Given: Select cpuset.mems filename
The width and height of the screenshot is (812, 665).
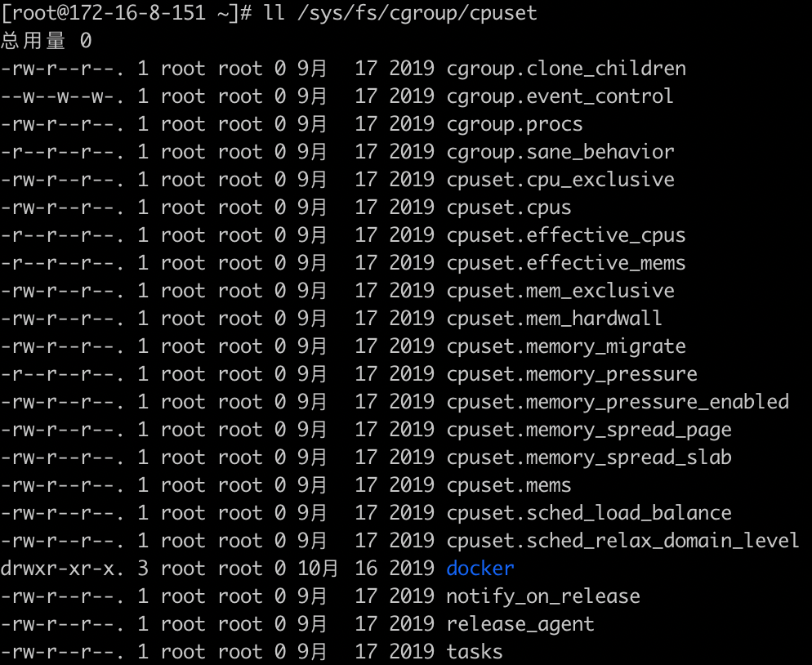Looking at the screenshot, I should point(509,485).
